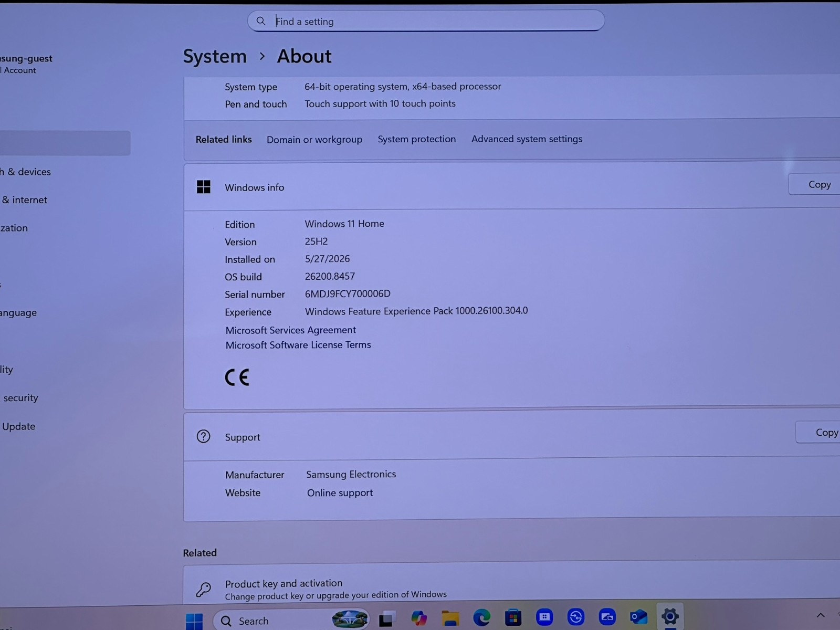840x630 pixels.
Task: Open the internet section in the sidebar
Action: pyautogui.click(x=24, y=200)
